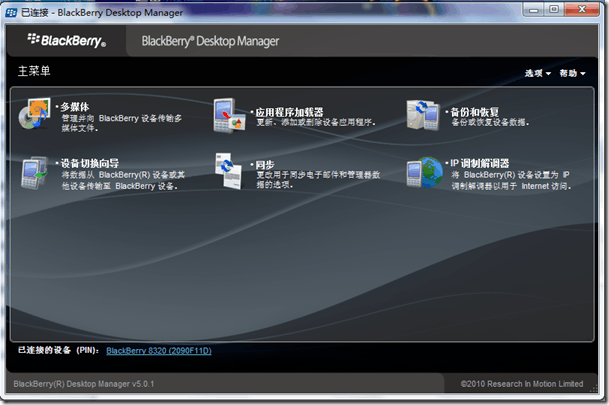Image resolution: width=609 pixels, height=405 pixels.
Task: Click the title bar BlackBerry app icon
Action: pos(11,13)
